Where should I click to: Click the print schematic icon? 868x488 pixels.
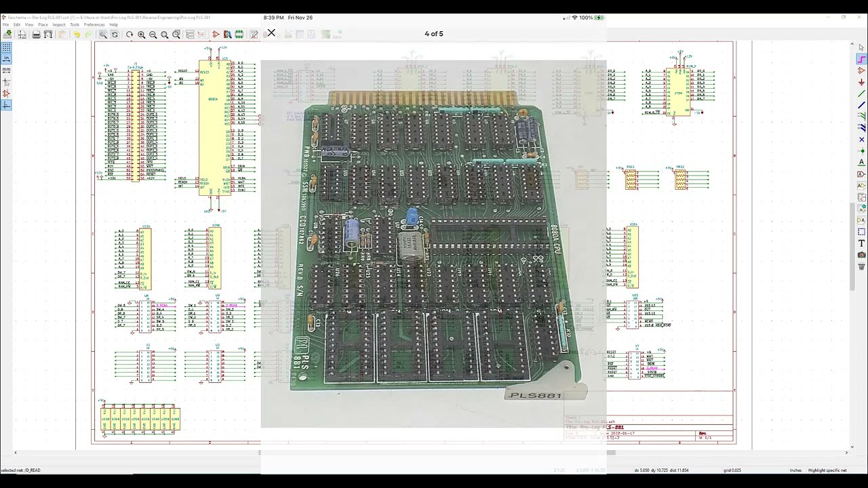pos(36,34)
